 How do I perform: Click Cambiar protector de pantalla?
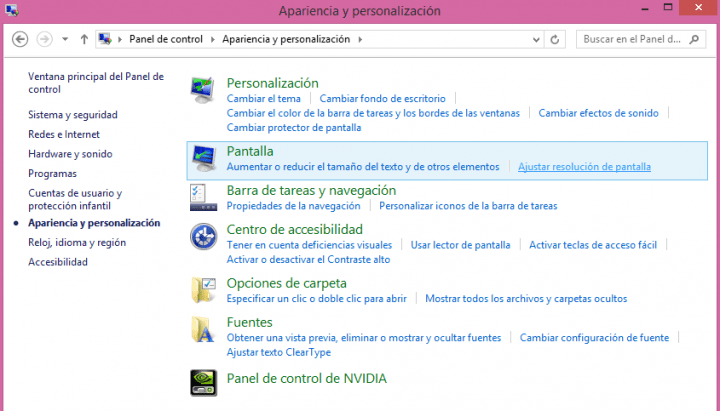294,128
